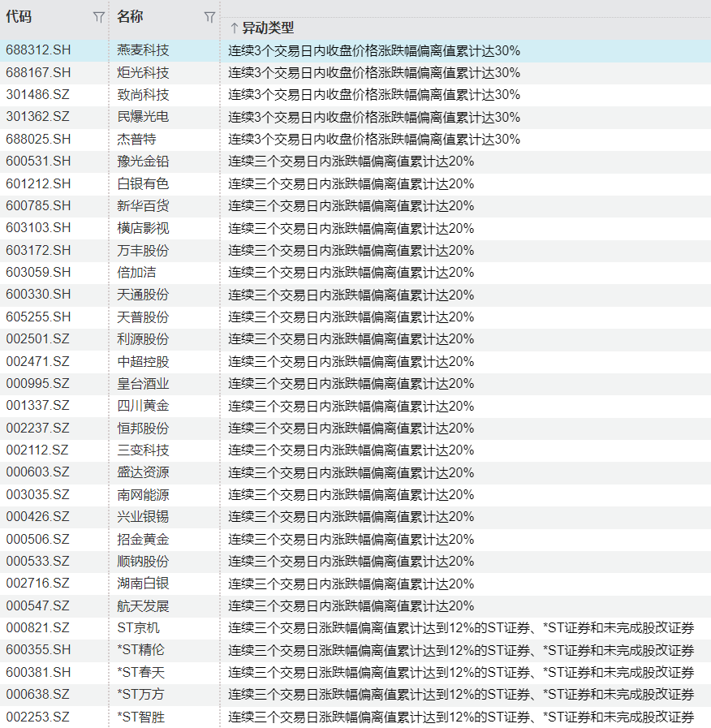This screenshot has width=711, height=728.
Task: Open the 横店影视 stock entry
Action: [143, 228]
